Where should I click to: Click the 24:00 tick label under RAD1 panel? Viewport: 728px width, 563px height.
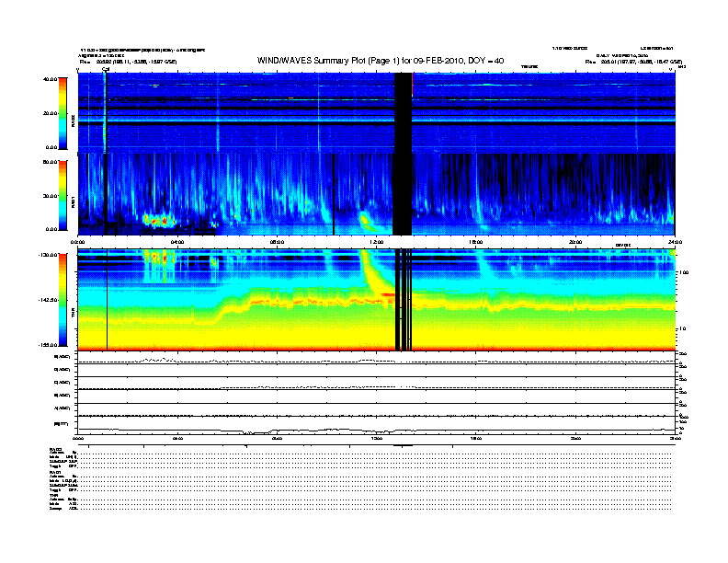pos(675,242)
